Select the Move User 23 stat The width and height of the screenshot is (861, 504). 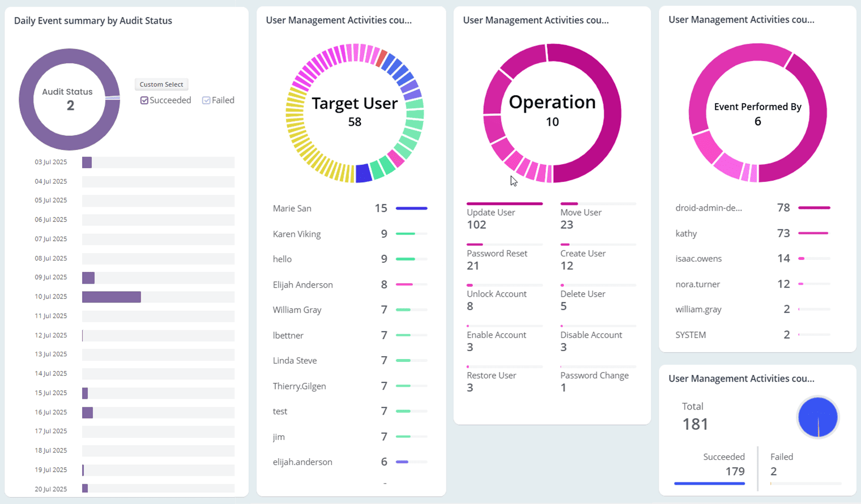pos(581,218)
